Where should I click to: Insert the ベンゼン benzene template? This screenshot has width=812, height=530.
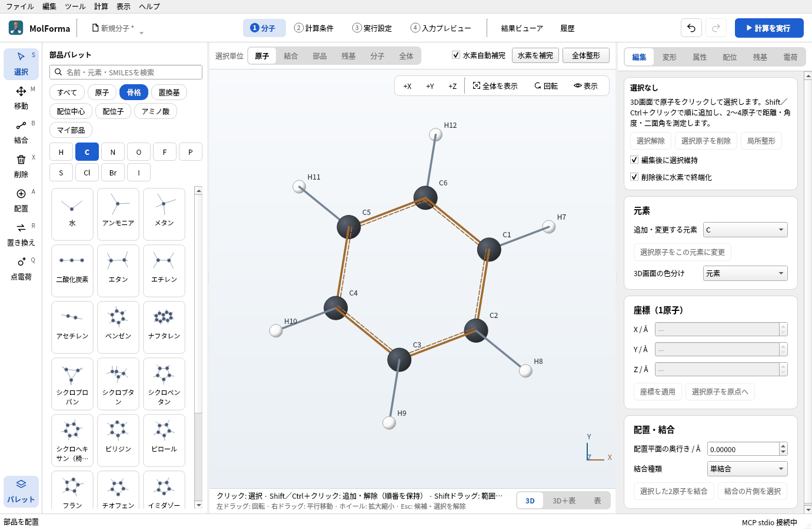tap(118, 327)
